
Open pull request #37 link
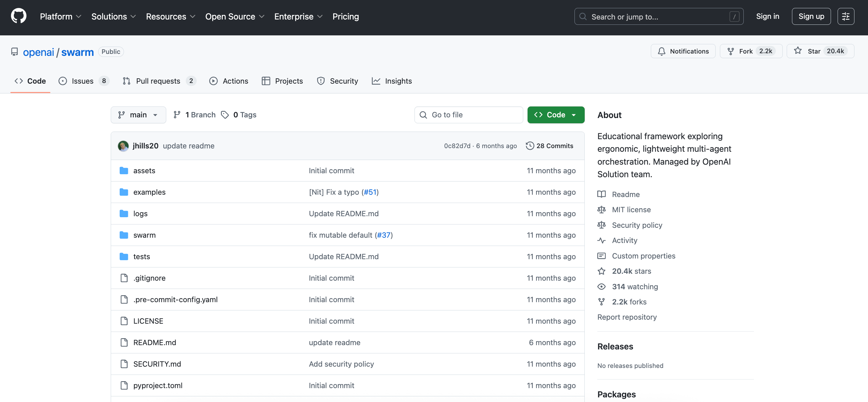coord(383,235)
